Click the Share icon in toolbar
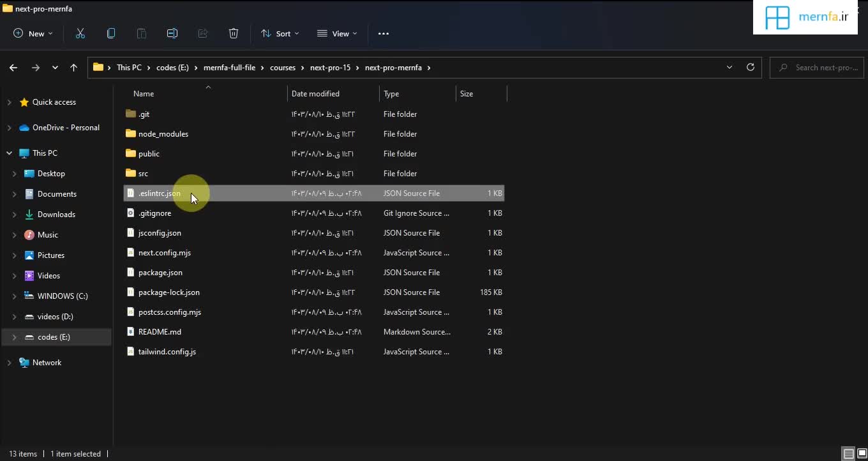The width and height of the screenshot is (868, 461). click(203, 34)
